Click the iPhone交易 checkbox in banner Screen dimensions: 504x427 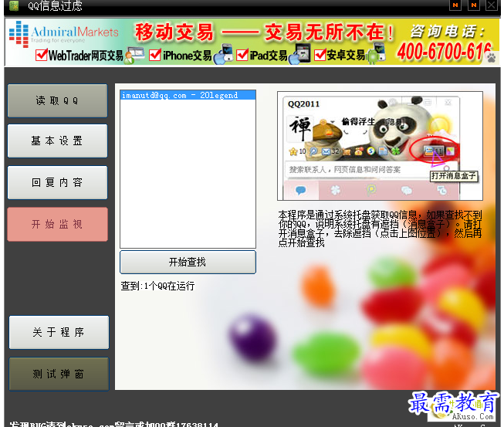(155, 55)
